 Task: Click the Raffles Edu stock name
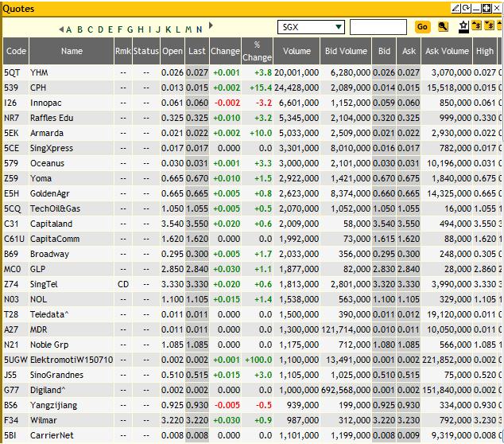tap(52, 118)
